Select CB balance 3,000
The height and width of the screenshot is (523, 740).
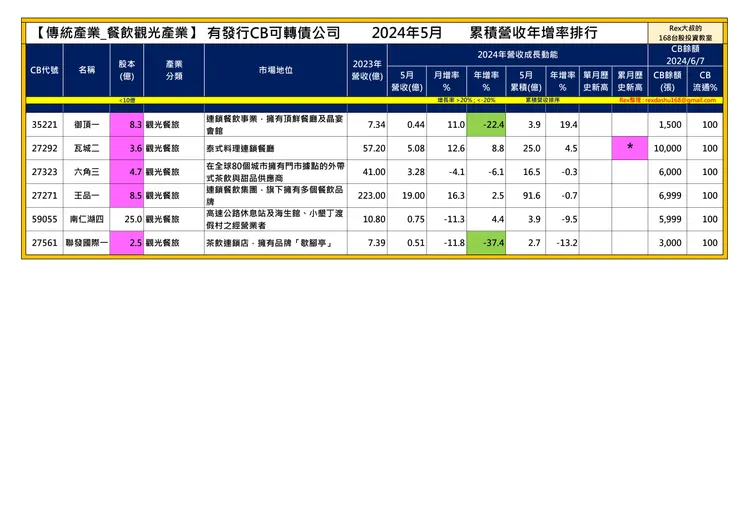[670, 243]
